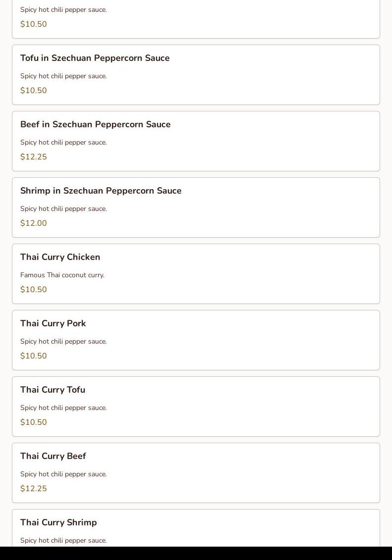This screenshot has width=392, height=560.
Task: Click the description under Beef in Szechuan Peppercorn Sauce
Action: point(63,143)
